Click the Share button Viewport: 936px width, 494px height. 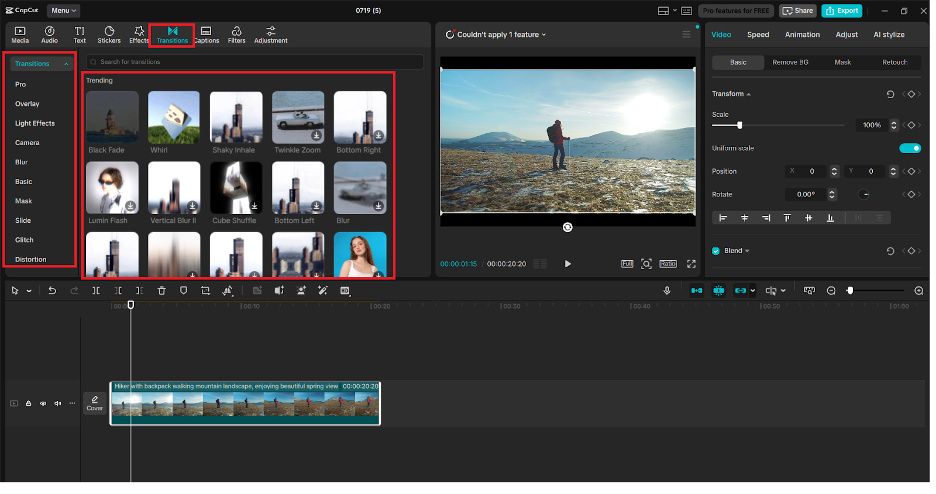point(798,11)
